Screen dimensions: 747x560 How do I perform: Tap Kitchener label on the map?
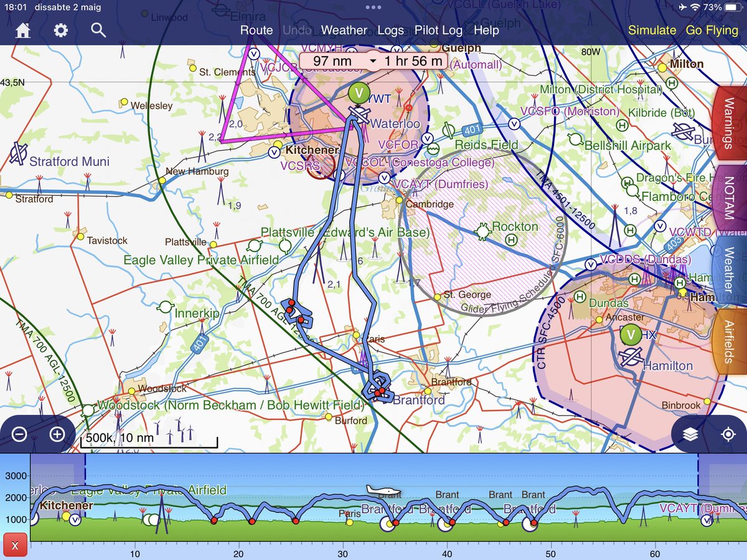tap(312, 150)
